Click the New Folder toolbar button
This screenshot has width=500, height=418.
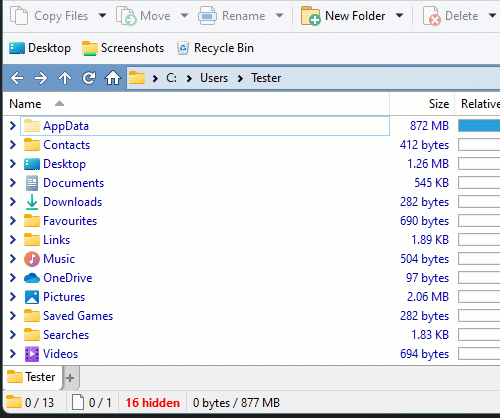(343, 16)
